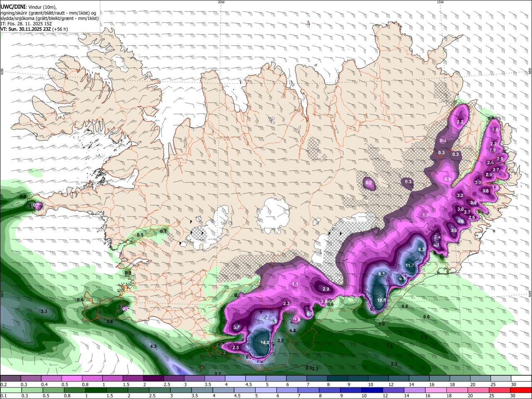Image resolution: width=532 pixels, height=399 pixels.
Task: Click the white 30 swatch in top legend row
Action: coord(521,379)
